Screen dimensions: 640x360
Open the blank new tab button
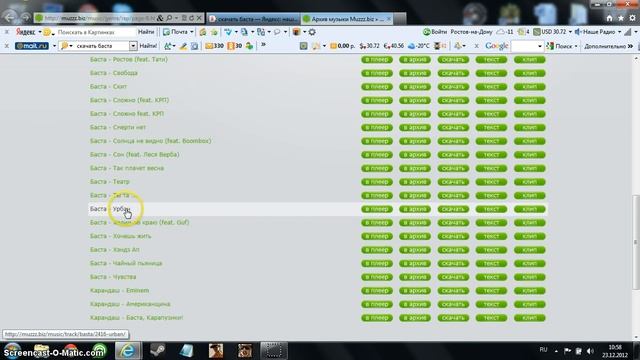(x=400, y=19)
